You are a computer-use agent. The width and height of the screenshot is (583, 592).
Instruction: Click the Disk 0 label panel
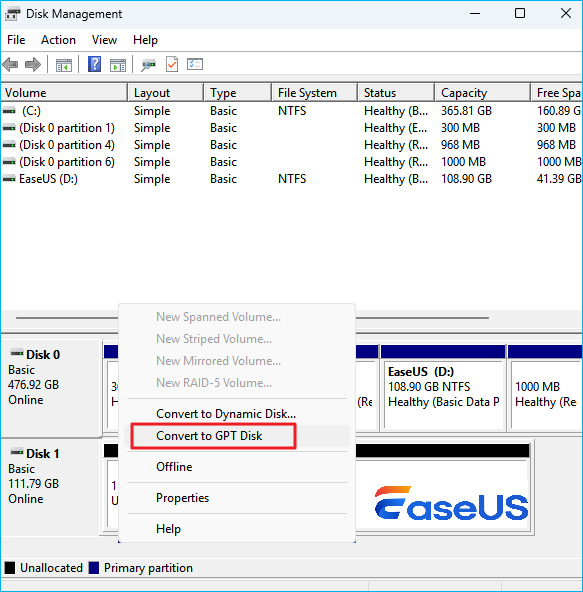click(51, 388)
